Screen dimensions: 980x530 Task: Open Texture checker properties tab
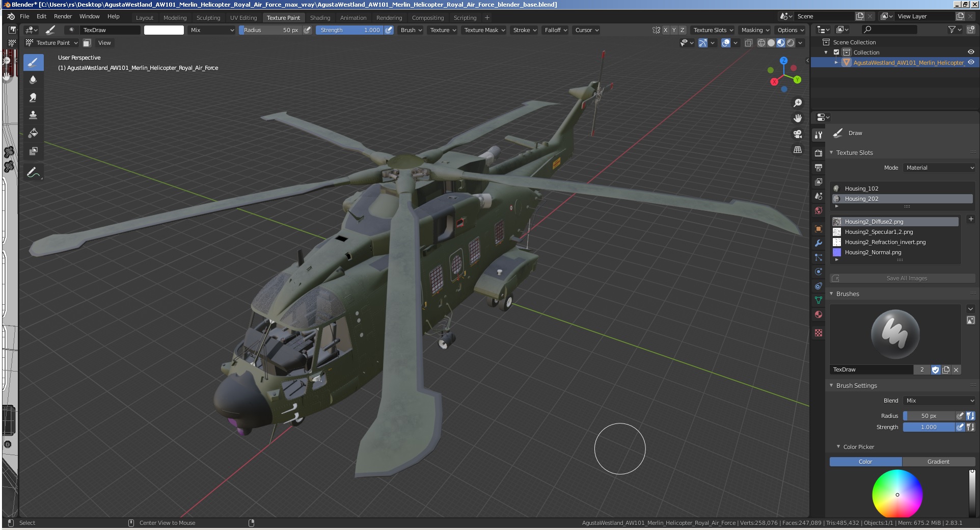pyautogui.click(x=819, y=333)
